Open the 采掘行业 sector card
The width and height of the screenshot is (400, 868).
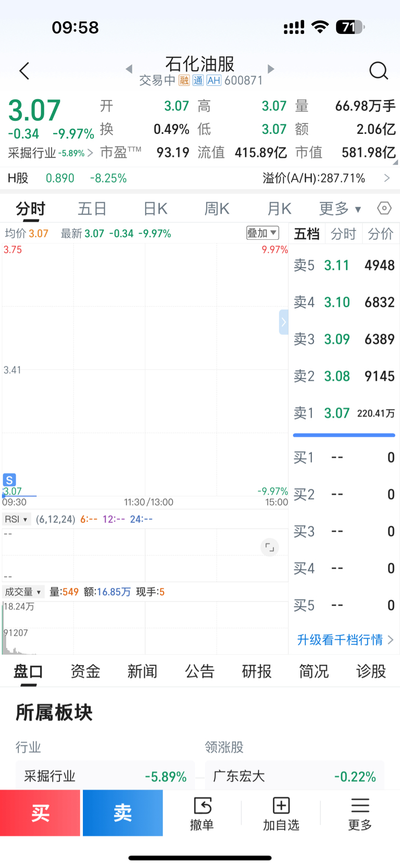tap(105, 776)
